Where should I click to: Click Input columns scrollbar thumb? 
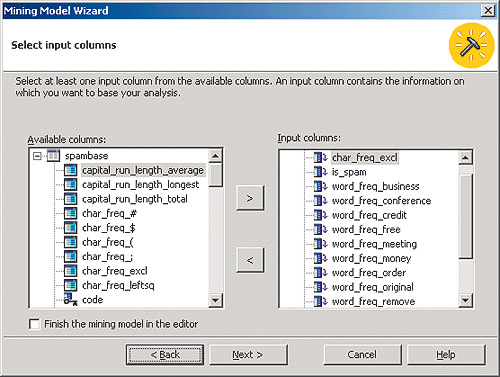click(465, 216)
